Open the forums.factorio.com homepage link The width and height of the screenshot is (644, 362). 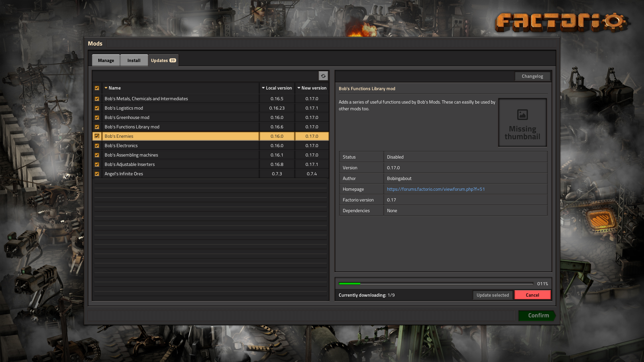[436, 189]
